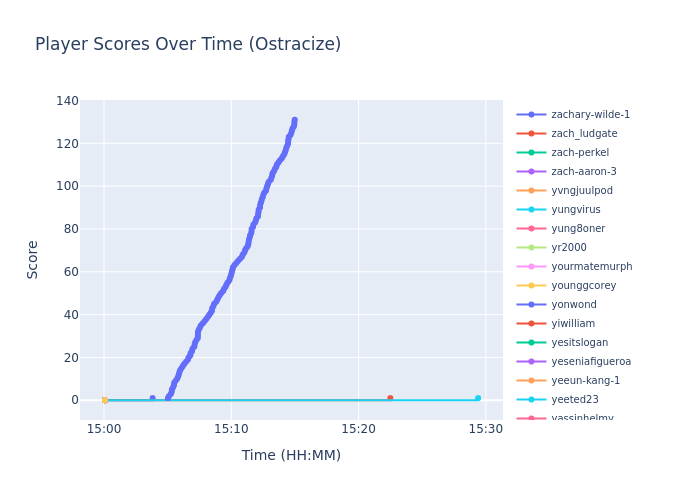Image resolution: width=700 pixels, height=500 pixels.
Task: Click the red data point near 15:22
Action: point(390,398)
